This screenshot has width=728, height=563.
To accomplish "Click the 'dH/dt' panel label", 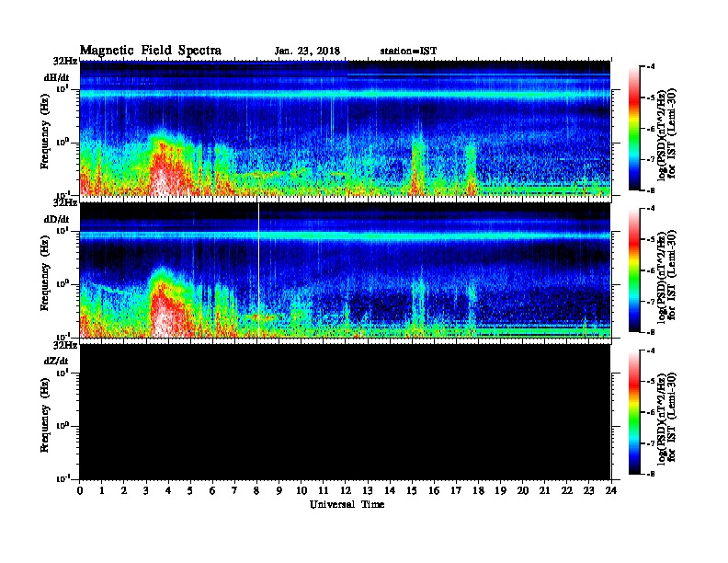I will point(56,77).
